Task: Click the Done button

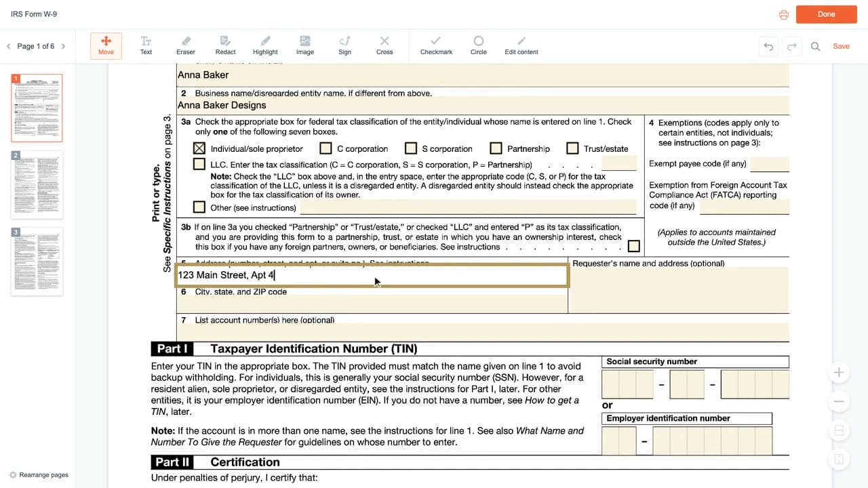Action: click(826, 14)
